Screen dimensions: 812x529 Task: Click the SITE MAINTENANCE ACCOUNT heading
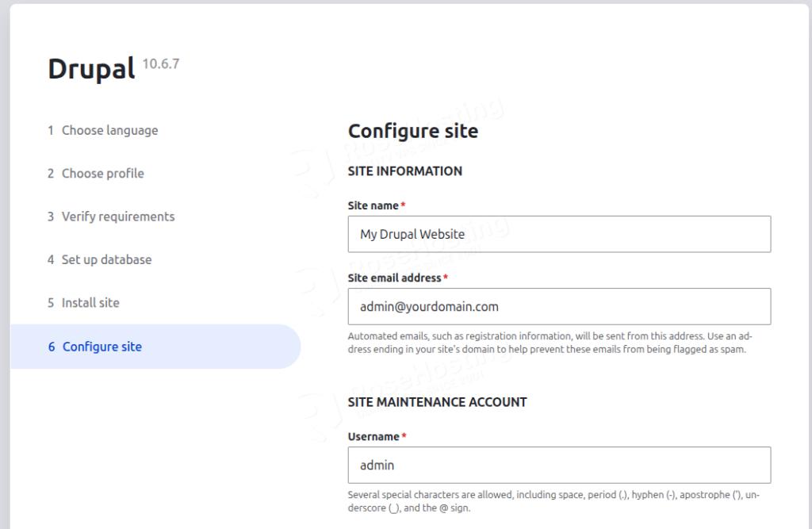tap(437, 402)
